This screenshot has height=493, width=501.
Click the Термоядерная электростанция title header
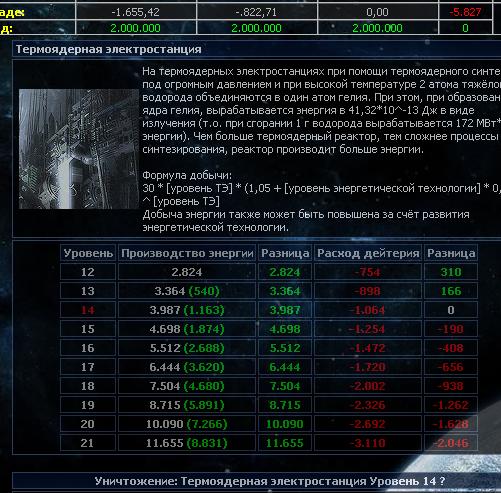(x=109, y=49)
